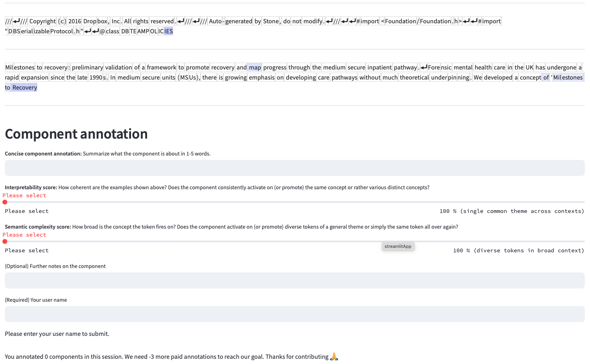Click the praying hands emoji icon
This screenshot has height=364, width=590.
(x=334, y=356)
